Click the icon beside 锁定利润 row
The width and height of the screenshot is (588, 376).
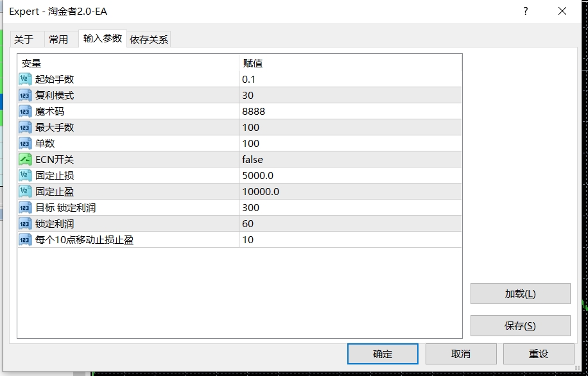25,223
